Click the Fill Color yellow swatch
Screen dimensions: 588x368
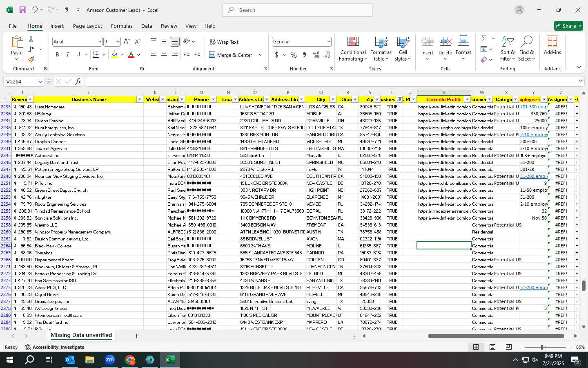pos(115,55)
